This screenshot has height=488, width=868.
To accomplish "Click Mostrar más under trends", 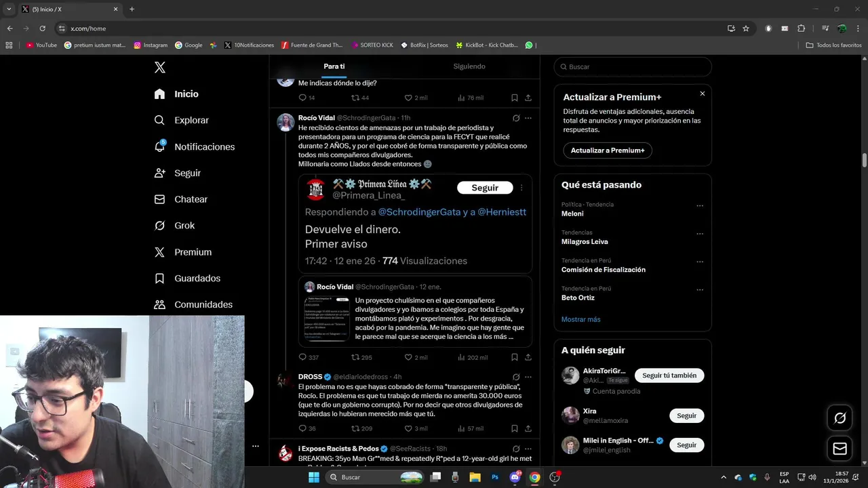I will [x=580, y=319].
